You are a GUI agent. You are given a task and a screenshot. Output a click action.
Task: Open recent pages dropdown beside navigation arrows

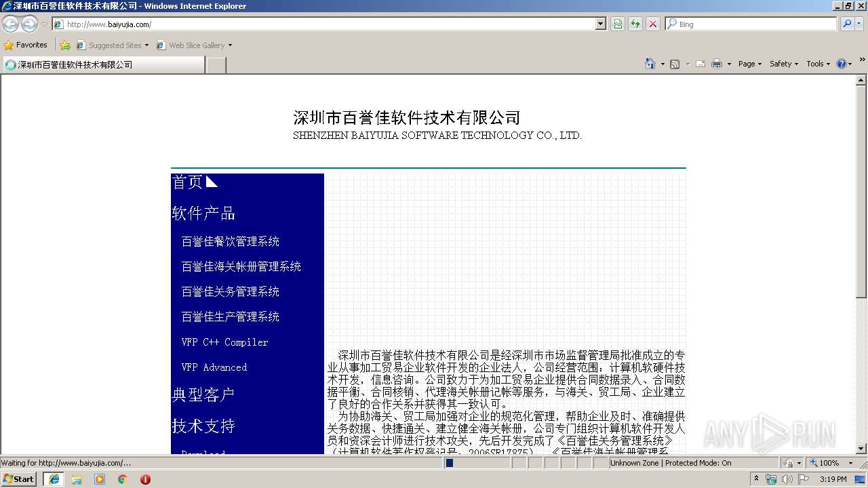coord(44,24)
